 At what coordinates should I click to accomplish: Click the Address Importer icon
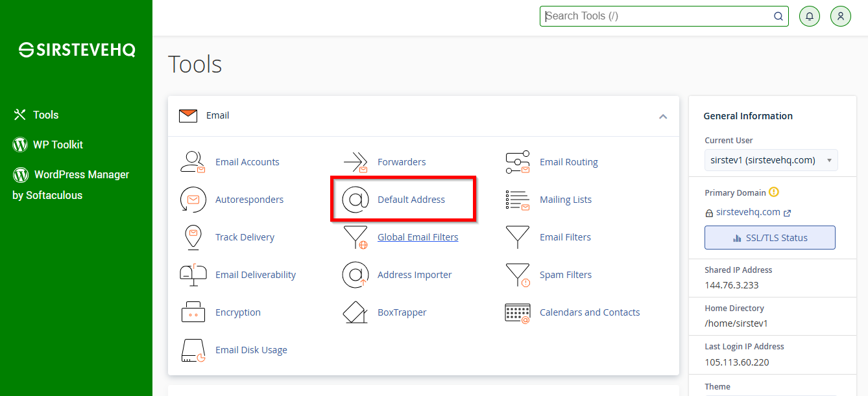(x=356, y=275)
